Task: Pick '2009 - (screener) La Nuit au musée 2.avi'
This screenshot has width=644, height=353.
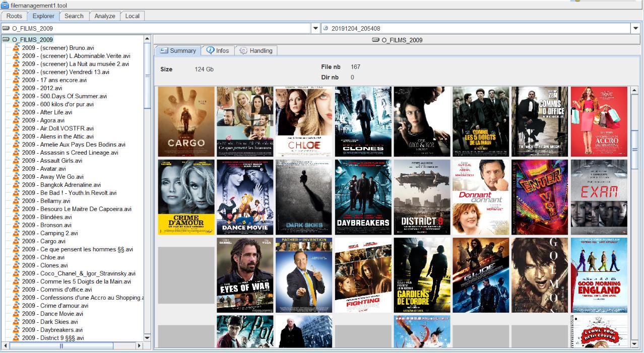Action: point(76,64)
